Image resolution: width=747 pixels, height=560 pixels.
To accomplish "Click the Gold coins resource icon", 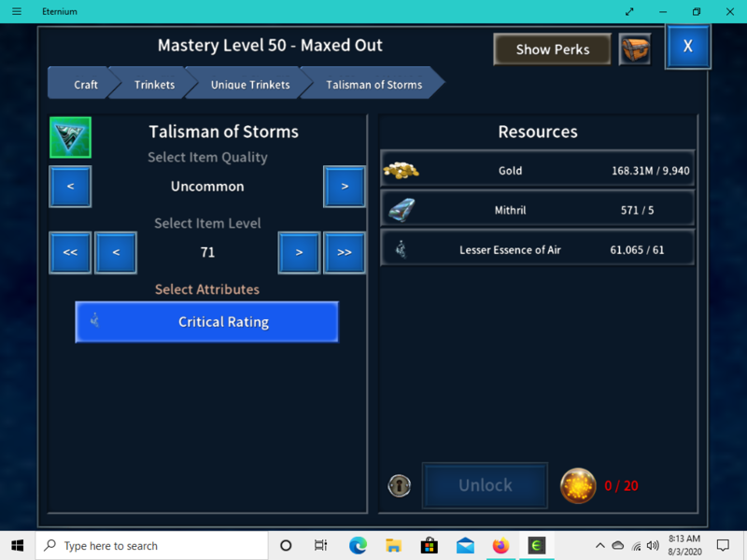I will click(x=401, y=171).
